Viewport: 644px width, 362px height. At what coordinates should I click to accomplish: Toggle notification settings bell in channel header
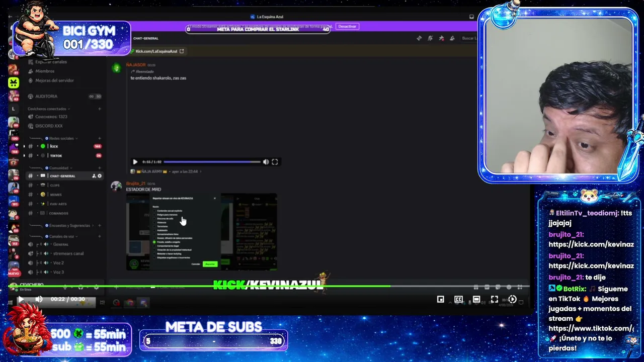[430, 38]
